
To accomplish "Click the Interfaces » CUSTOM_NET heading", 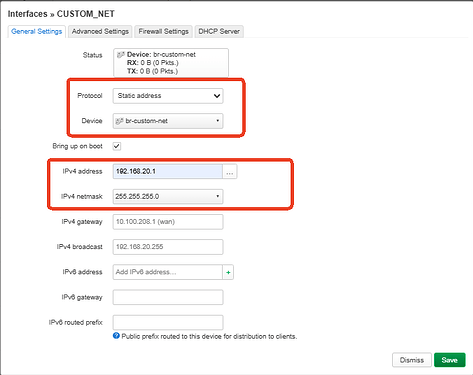I will (61, 14).
